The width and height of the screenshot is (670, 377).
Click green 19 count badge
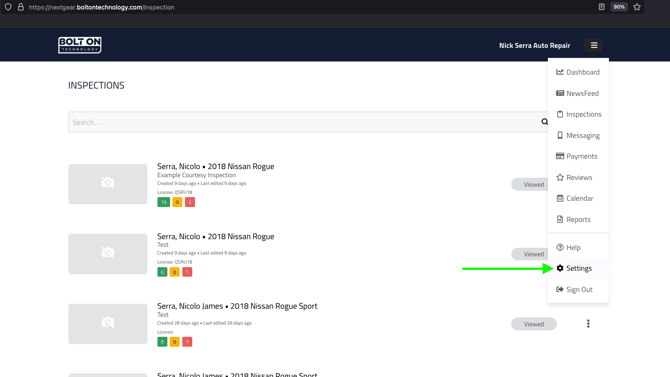click(163, 202)
